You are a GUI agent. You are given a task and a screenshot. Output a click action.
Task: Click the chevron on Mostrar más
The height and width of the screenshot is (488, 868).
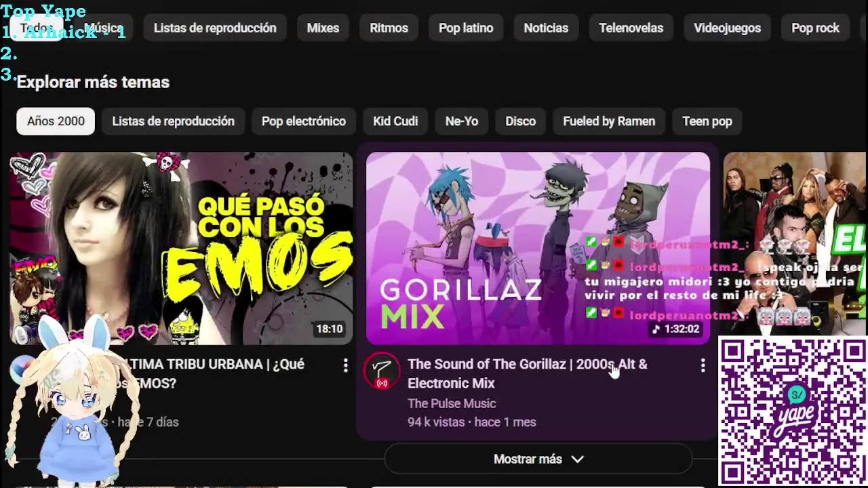pos(577,459)
